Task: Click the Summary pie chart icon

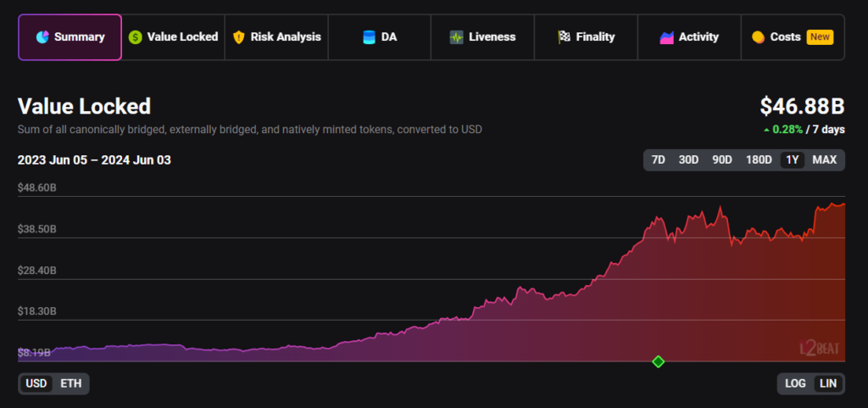Action: tap(42, 37)
